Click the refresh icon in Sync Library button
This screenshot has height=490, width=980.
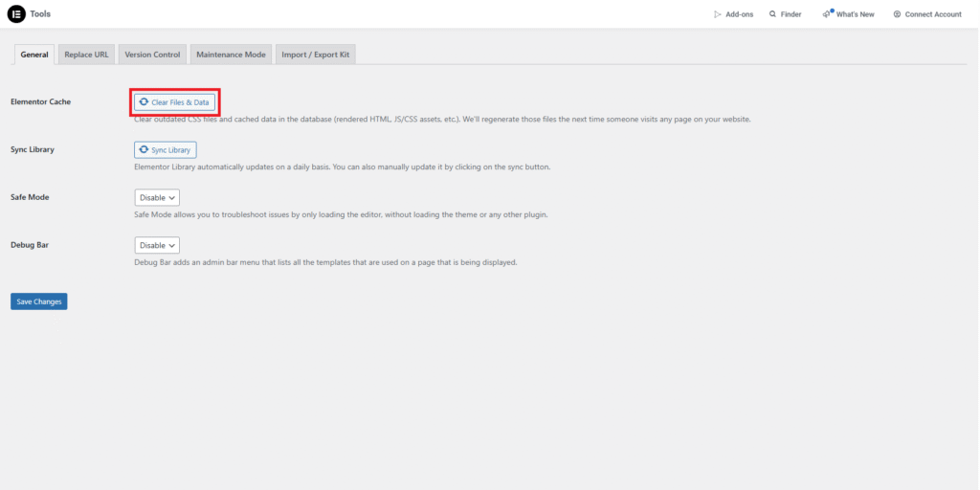coord(144,150)
